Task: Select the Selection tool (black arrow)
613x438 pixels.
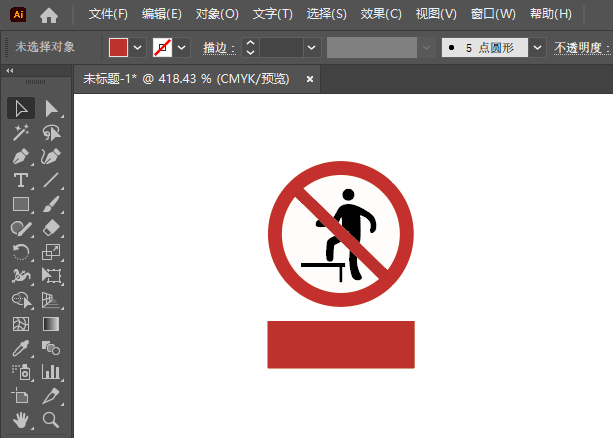Action: coord(21,108)
